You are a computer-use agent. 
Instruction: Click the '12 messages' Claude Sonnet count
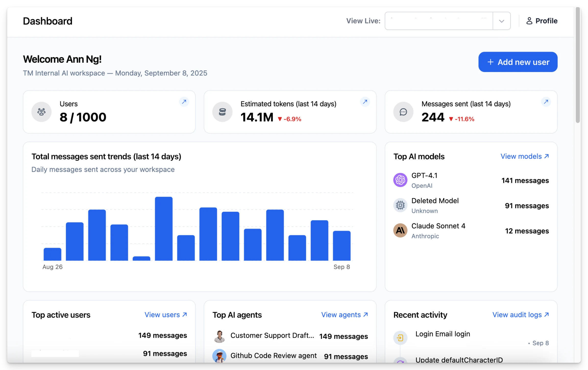[527, 231]
